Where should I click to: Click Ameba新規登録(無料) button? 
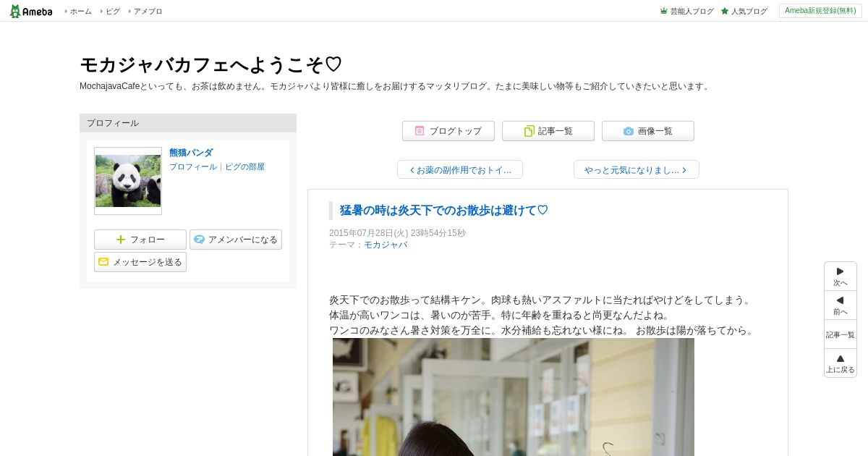coord(820,11)
